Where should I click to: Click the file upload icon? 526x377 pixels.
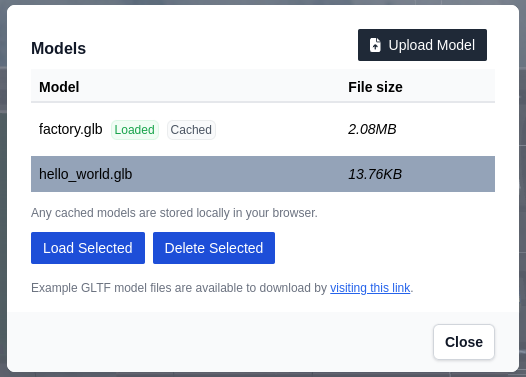coord(375,45)
